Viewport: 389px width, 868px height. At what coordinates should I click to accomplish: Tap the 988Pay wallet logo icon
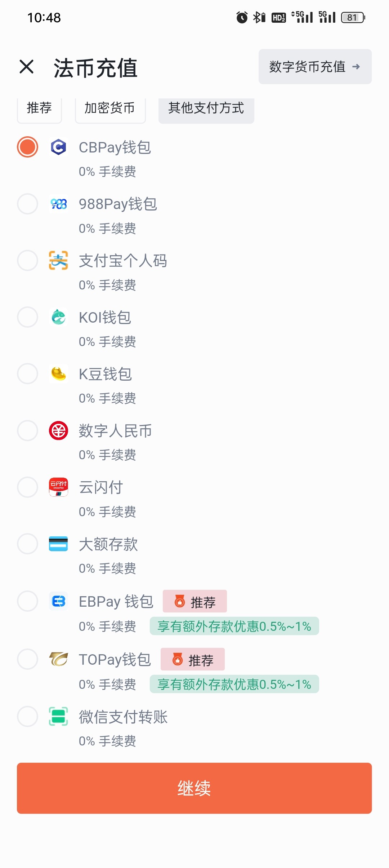pyautogui.click(x=58, y=204)
